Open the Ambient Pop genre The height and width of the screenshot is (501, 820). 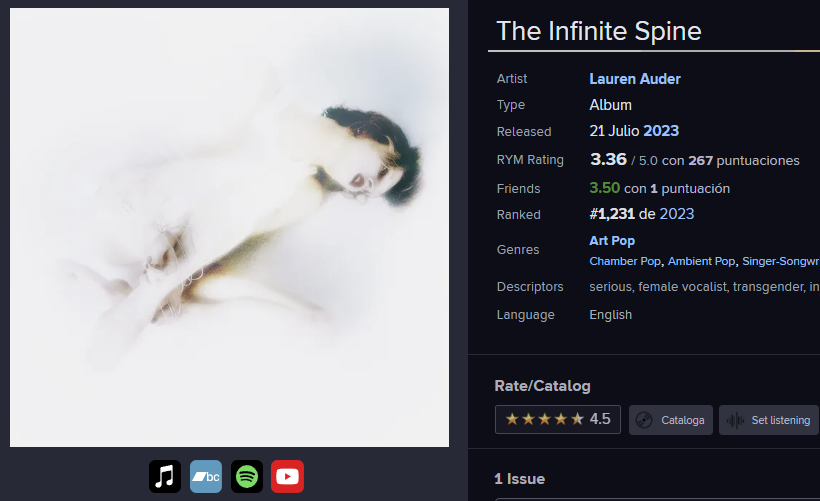click(x=701, y=261)
